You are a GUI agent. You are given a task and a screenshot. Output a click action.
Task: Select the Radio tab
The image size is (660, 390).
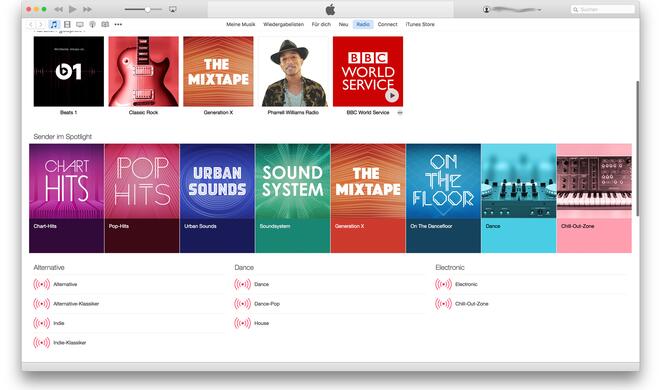[363, 24]
